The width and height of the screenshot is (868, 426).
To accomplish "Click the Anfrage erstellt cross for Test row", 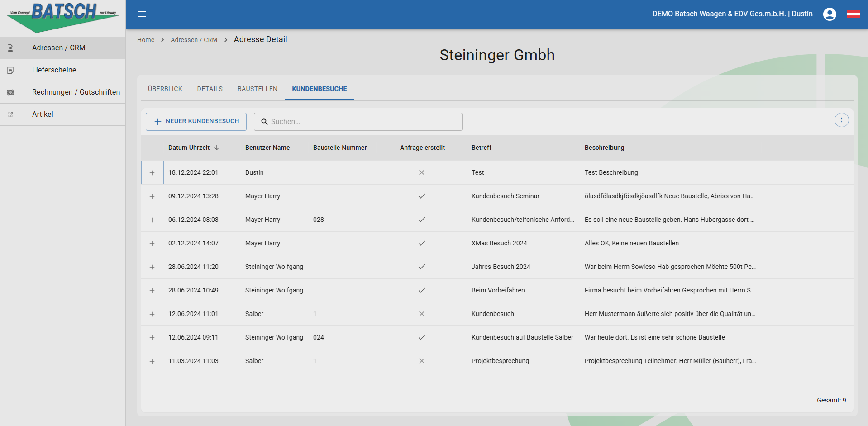I will (x=422, y=172).
